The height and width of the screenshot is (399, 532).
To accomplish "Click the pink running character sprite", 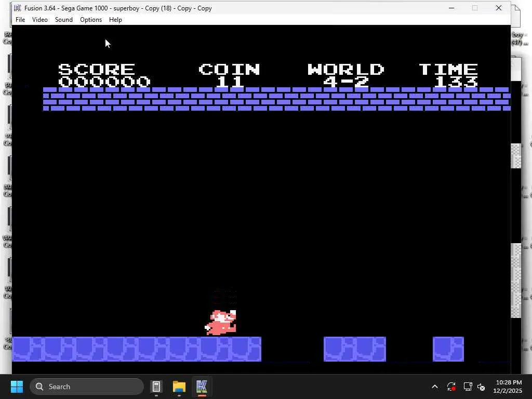I will [x=220, y=323].
